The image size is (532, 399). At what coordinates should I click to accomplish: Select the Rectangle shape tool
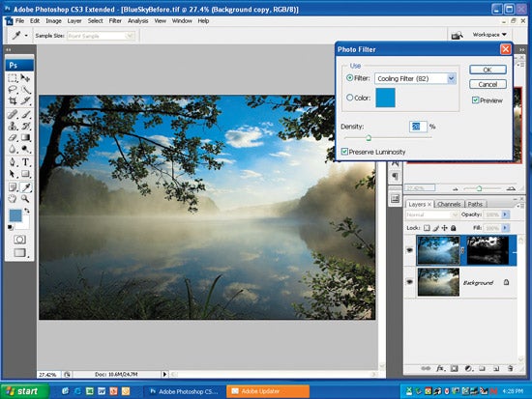pos(25,174)
